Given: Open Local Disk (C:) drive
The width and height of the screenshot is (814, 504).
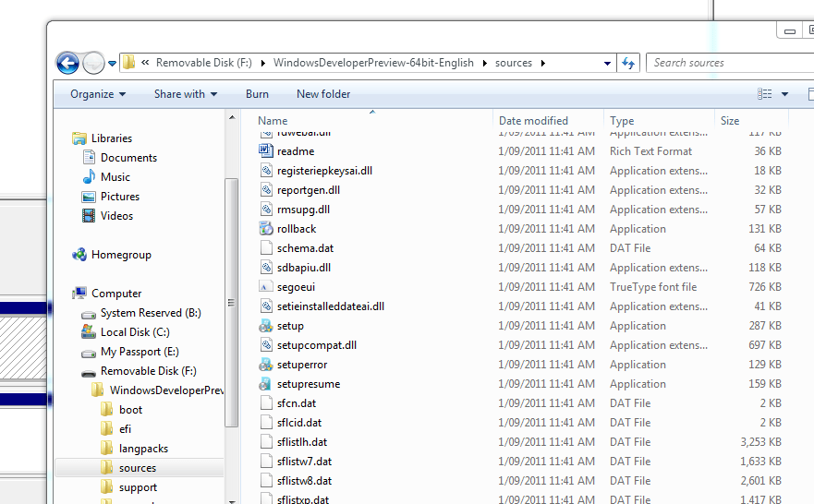Looking at the screenshot, I should [x=135, y=332].
